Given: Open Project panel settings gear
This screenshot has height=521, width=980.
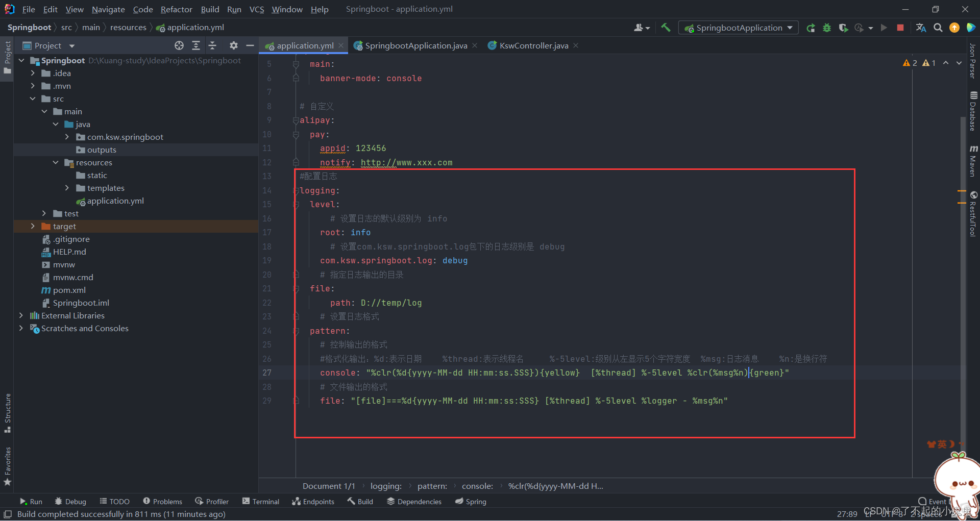Looking at the screenshot, I should click(x=234, y=45).
